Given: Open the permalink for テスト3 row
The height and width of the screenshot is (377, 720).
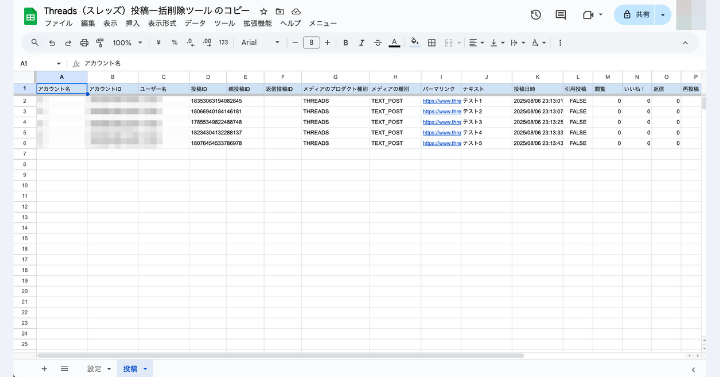Looking at the screenshot, I should click(442, 122).
